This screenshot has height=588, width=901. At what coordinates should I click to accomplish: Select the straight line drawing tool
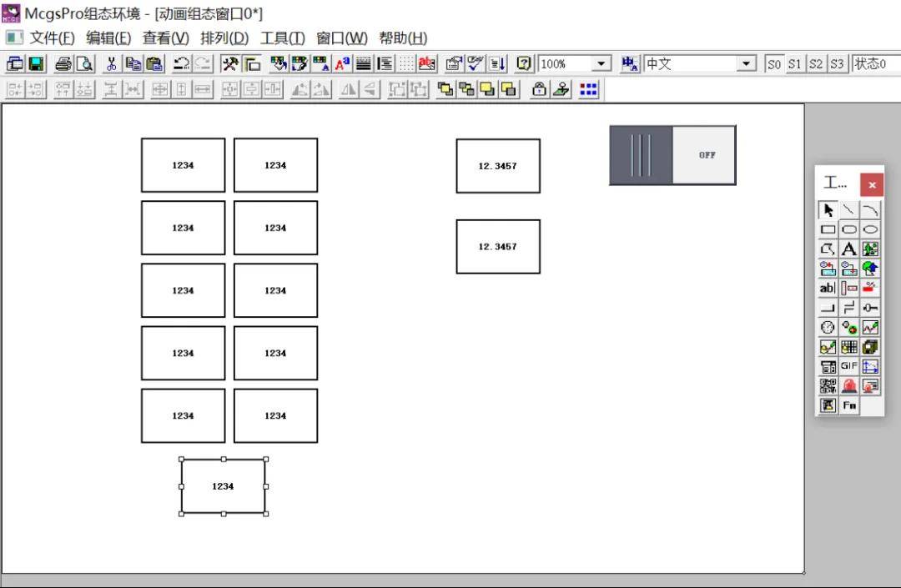[x=848, y=210]
